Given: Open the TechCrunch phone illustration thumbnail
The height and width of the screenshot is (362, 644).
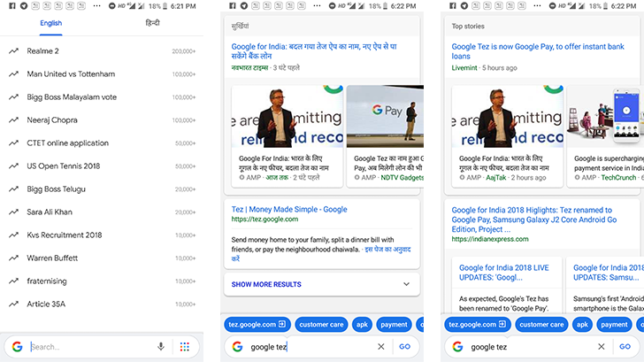Looking at the screenshot, I should click(x=605, y=116).
